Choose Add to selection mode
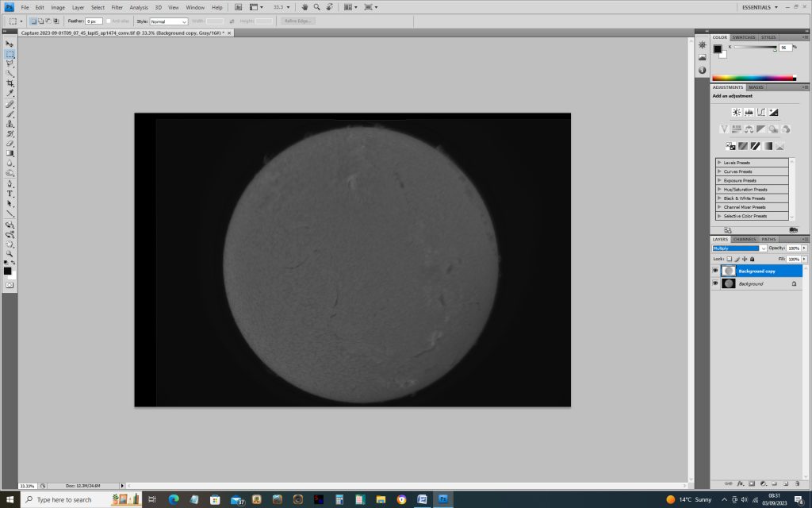The height and width of the screenshot is (508, 812). click(x=41, y=21)
